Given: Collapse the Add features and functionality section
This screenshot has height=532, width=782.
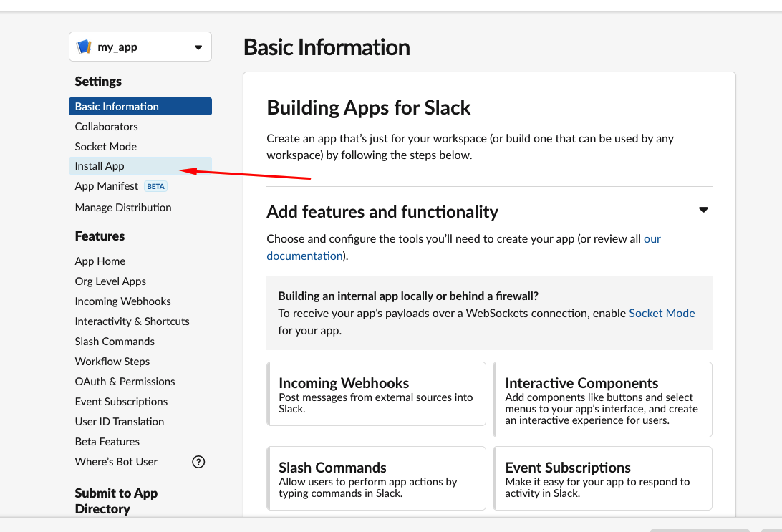Looking at the screenshot, I should coord(703,210).
